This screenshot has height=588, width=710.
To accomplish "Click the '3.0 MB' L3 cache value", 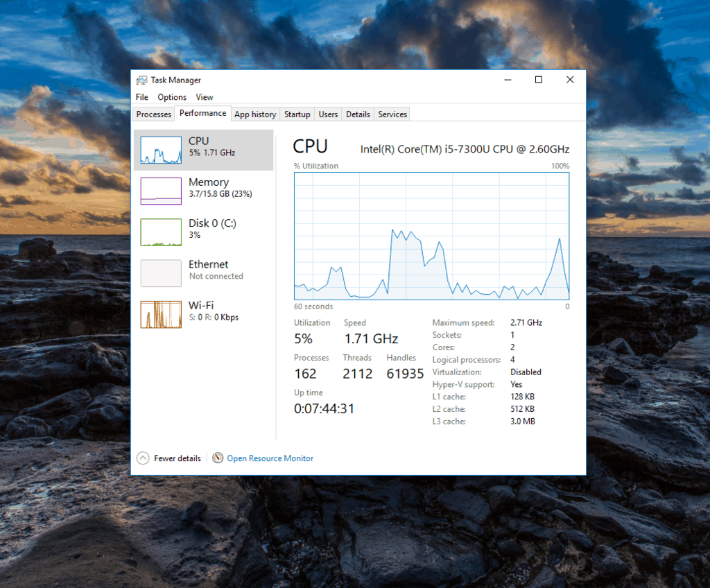I will (x=523, y=422).
